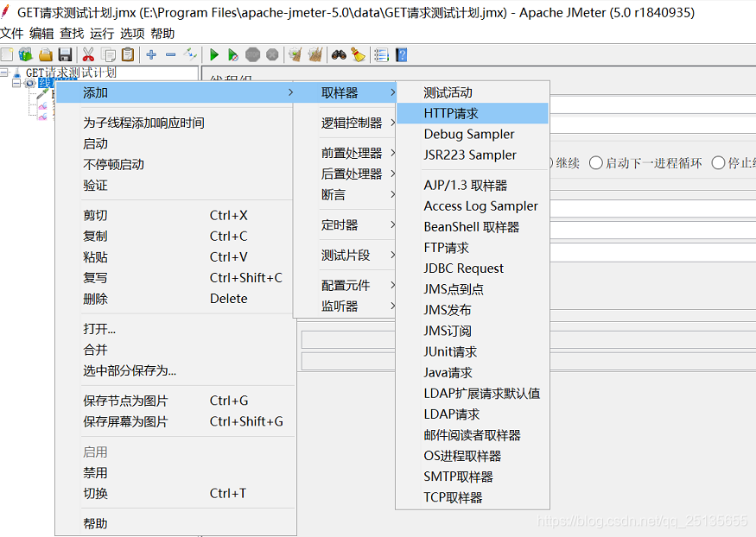Open the 编辑 menu

[41, 33]
